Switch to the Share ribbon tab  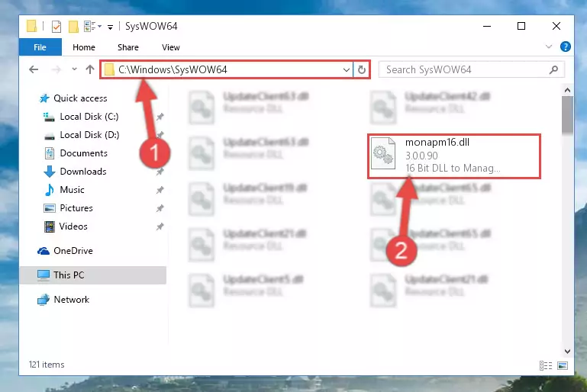click(128, 47)
